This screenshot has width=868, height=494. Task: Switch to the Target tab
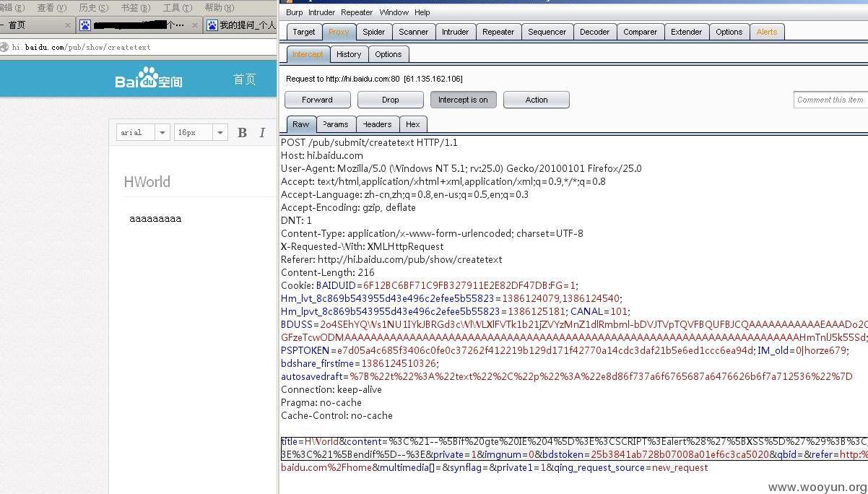[x=304, y=32]
